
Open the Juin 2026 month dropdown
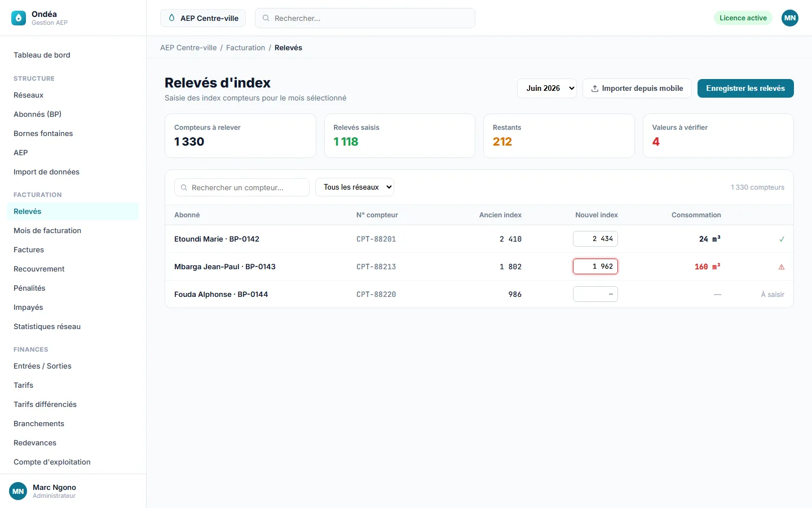click(547, 88)
